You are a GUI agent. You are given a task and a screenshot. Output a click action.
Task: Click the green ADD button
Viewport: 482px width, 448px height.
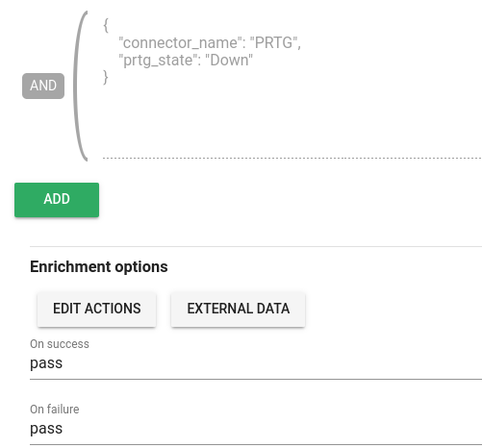(57, 200)
